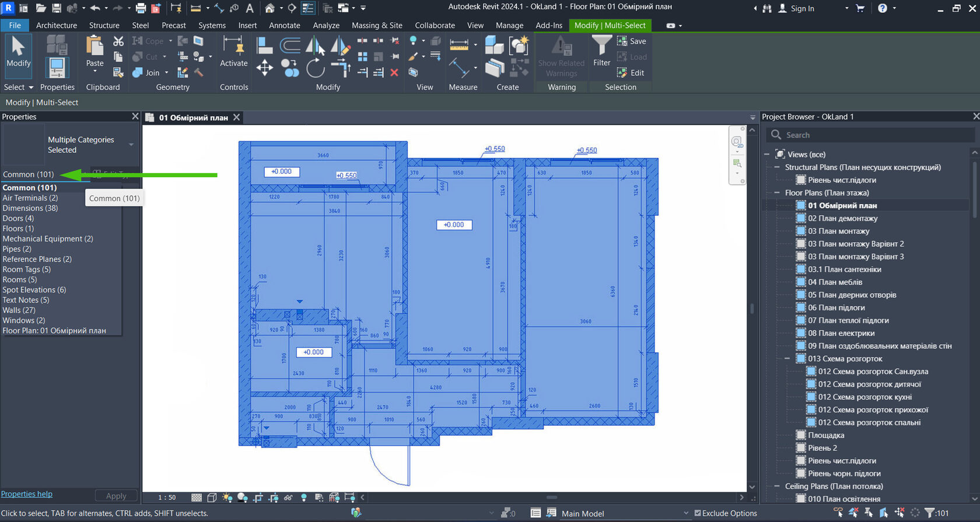Select the Align tool icon
Image resolution: width=980 pixels, height=522 pixels.
pyautogui.click(x=264, y=45)
